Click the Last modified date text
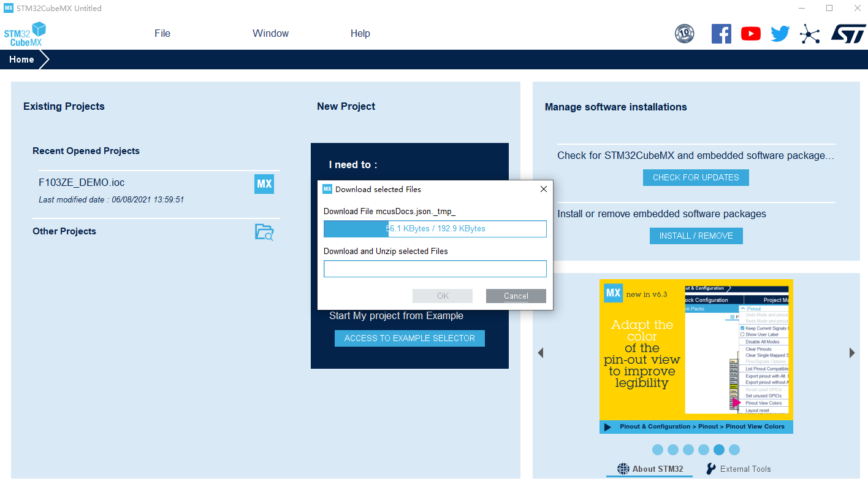The image size is (868, 489). coord(111,200)
